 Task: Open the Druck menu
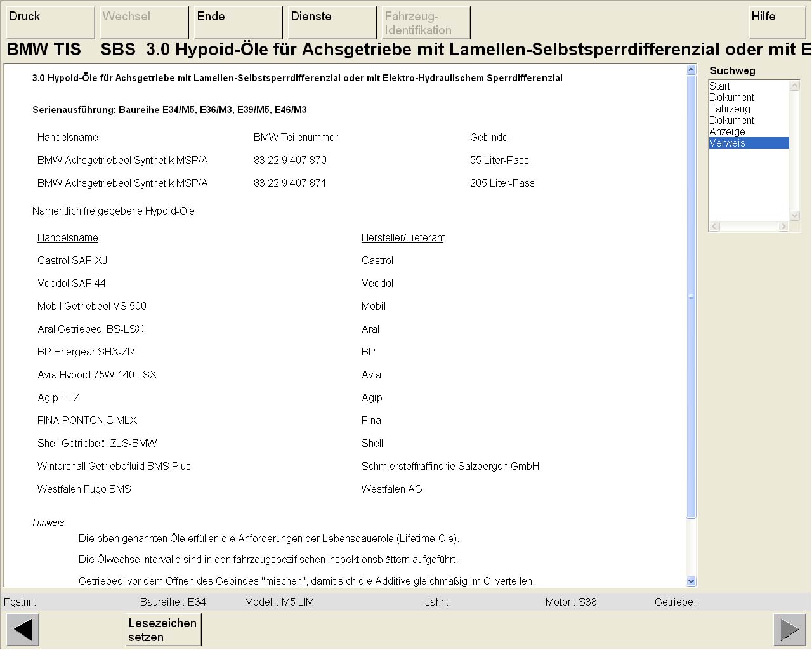[50, 23]
